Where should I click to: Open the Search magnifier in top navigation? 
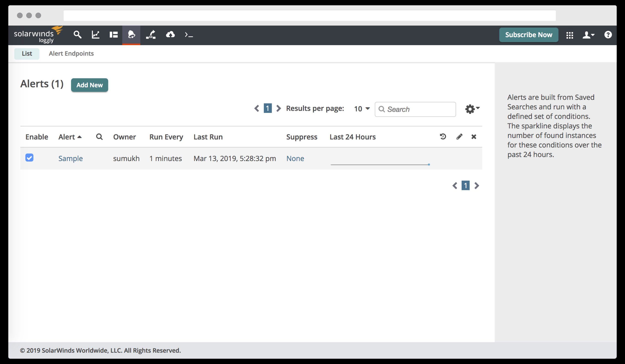pos(77,35)
